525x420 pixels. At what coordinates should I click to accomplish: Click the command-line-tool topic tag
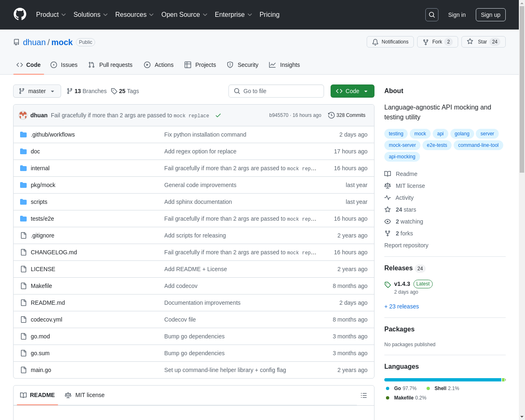[478, 145]
